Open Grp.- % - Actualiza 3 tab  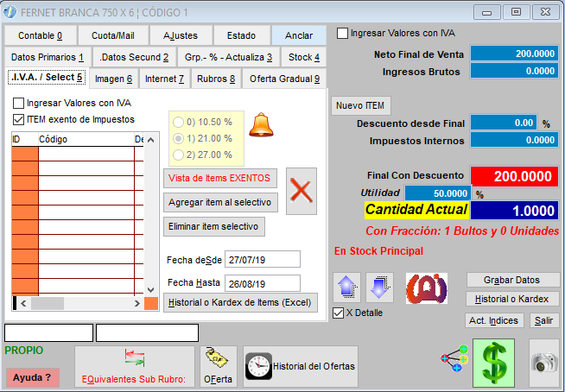point(228,57)
